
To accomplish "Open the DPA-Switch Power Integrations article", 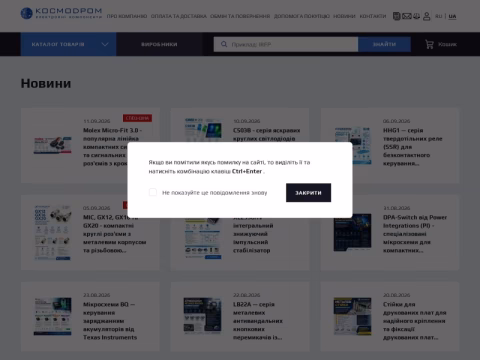I will point(415,234).
